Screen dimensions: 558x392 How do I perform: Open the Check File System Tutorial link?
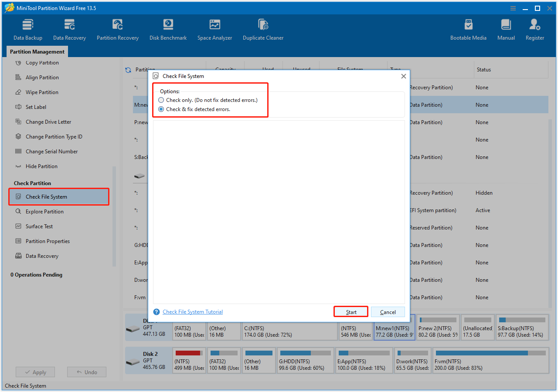pyautogui.click(x=193, y=311)
